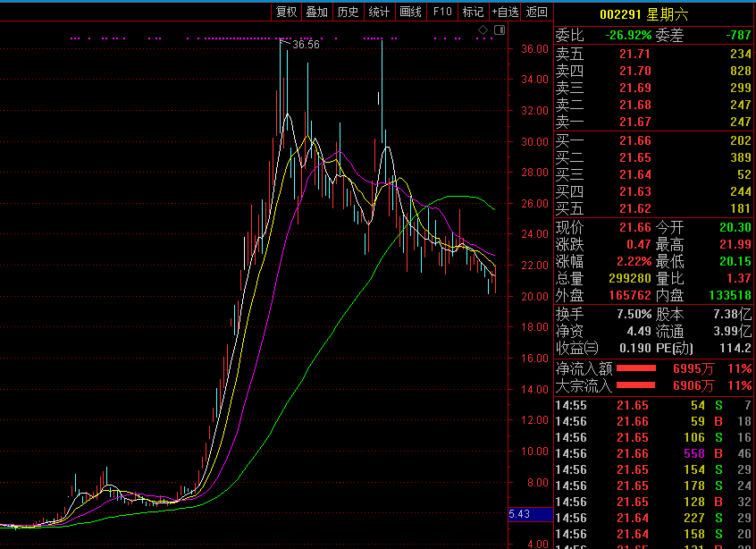This screenshot has height=549, width=756.
Task: Click the 36.56 peak price marker
Action: coord(306,44)
